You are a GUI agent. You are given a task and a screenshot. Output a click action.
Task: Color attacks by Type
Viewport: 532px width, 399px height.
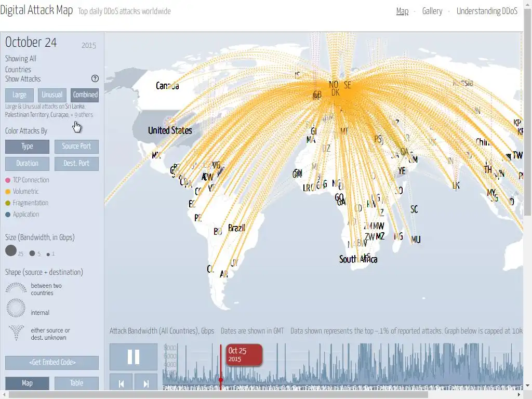pyautogui.click(x=27, y=147)
